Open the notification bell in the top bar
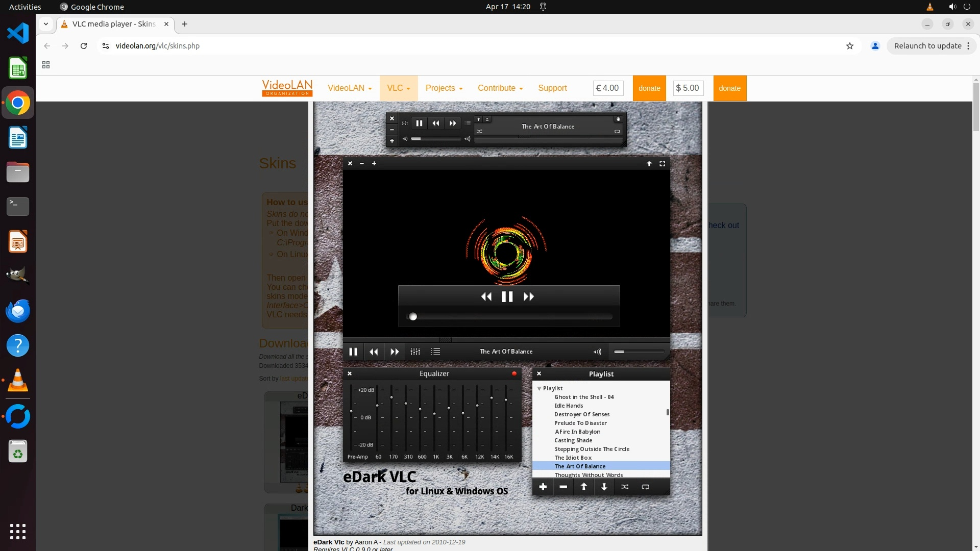The image size is (980, 551). click(543, 7)
